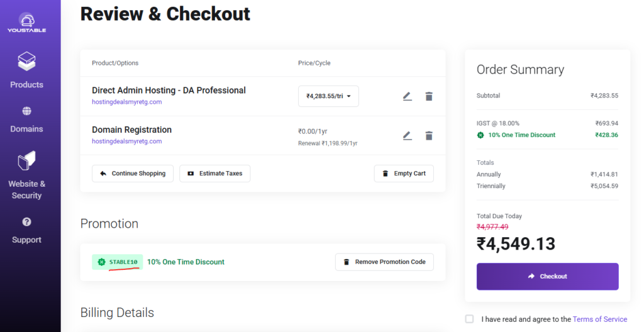Click the purple Checkout button

[x=548, y=277]
